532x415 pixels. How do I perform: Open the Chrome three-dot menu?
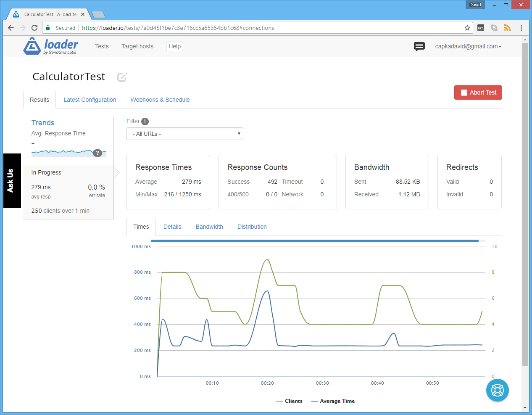coord(521,28)
